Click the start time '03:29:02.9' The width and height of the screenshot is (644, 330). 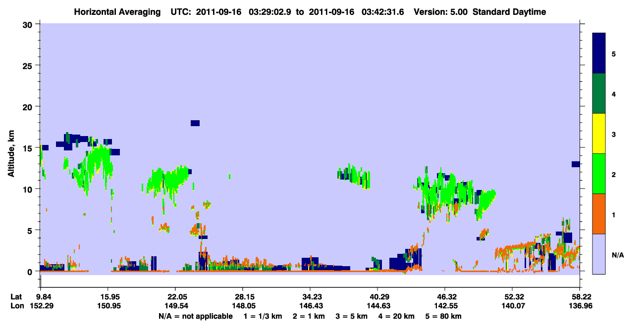[269, 12]
